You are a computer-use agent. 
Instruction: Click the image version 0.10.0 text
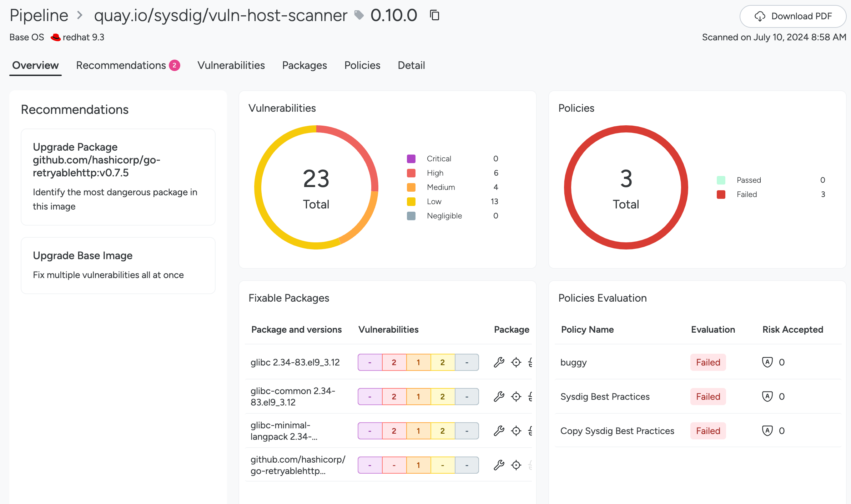394,15
